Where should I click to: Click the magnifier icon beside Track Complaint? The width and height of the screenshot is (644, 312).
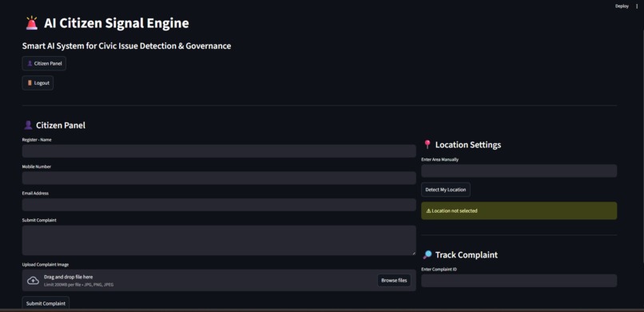point(427,254)
